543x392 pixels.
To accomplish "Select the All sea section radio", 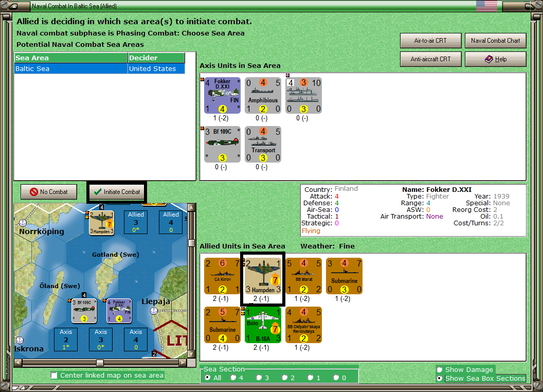I will click(207, 378).
